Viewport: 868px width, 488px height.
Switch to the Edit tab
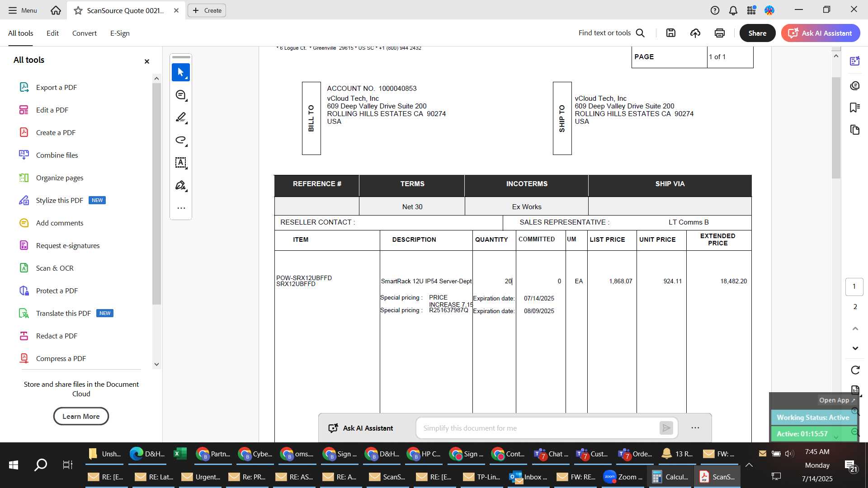pos(52,33)
